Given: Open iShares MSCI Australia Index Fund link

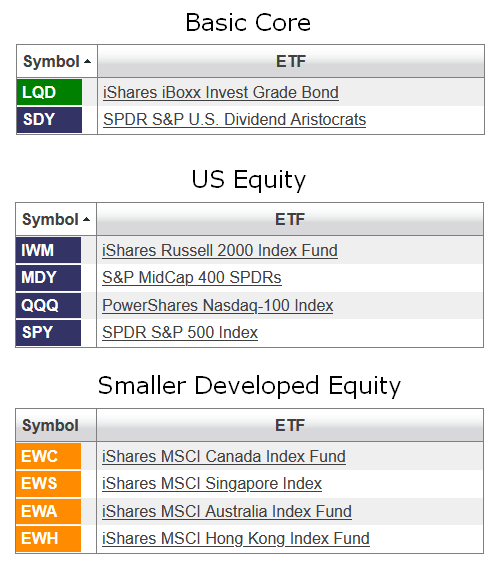Looking at the screenshot, I should click(x=227, y=511).
